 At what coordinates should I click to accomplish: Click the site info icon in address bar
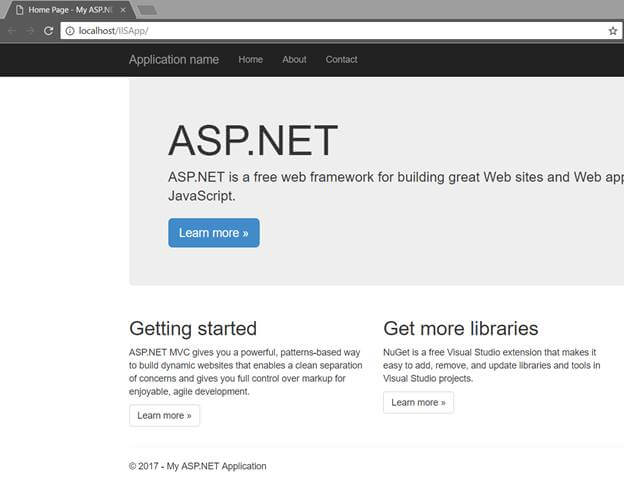(x=70, y=31)
